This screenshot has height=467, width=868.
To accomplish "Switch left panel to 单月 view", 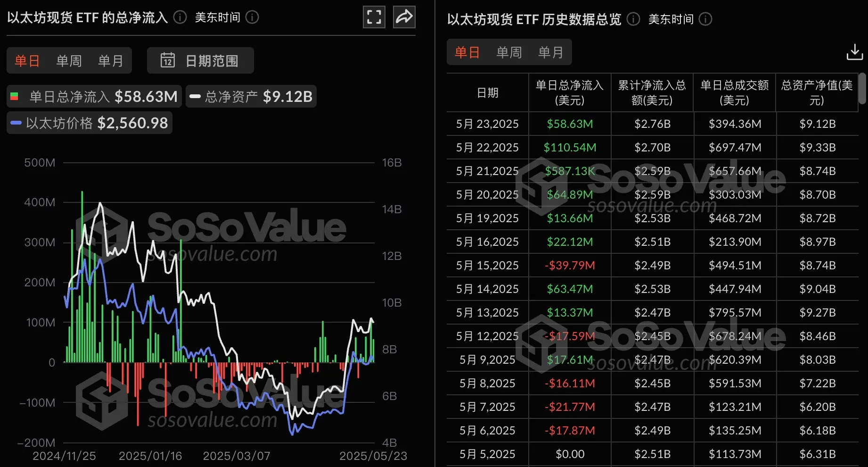I will coord(111,60).
